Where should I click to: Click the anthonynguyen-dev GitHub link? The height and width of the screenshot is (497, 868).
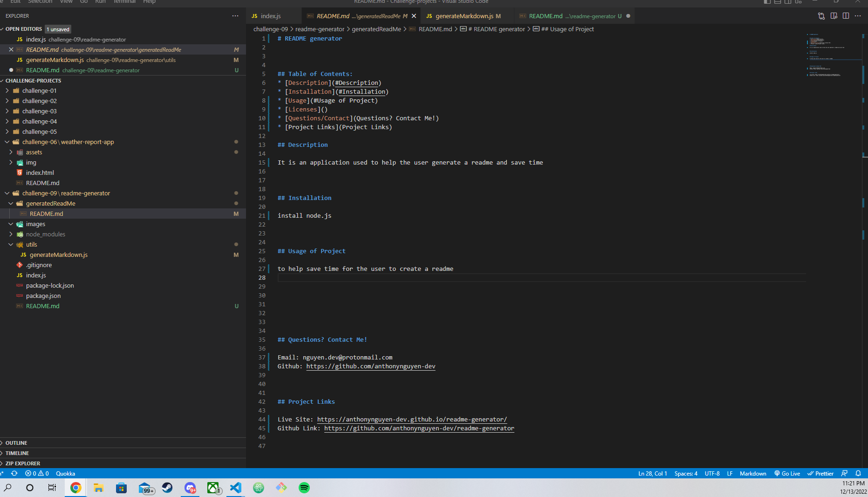click(x=370, y=366)
